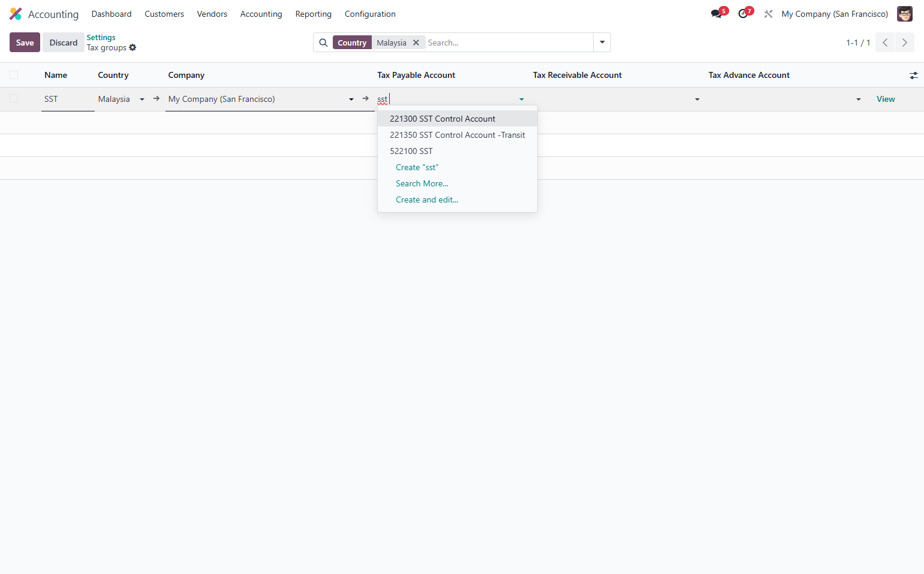
Task: Select 221350 SST Control Account -Transit
Action: pos(458,135)
